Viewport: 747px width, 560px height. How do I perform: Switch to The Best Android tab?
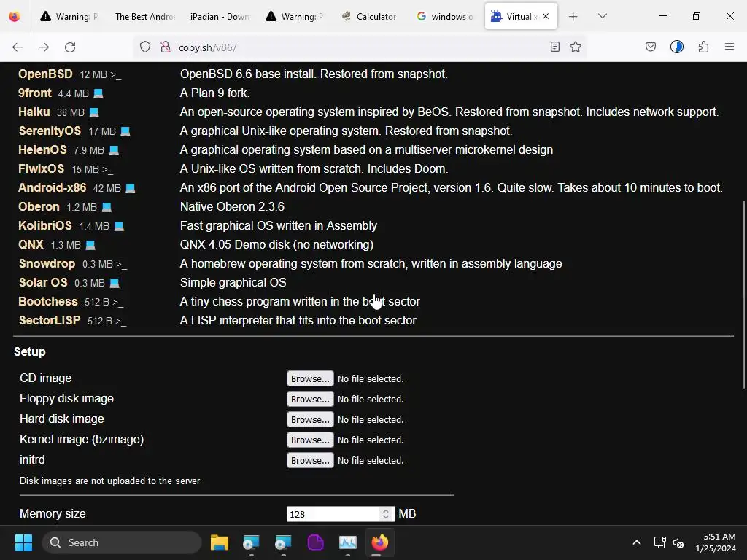144,16
